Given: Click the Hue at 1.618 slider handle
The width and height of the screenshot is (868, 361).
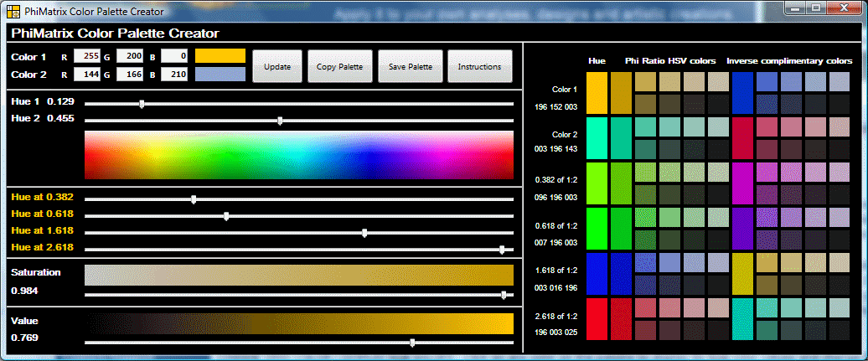Looking at the screenshot, I should (364, 233).
